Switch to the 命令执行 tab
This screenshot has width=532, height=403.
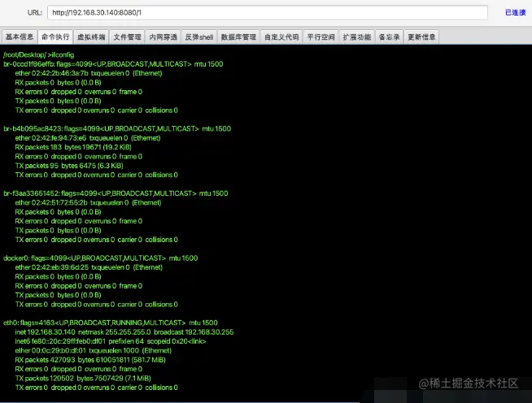click(x=55, y=37)
